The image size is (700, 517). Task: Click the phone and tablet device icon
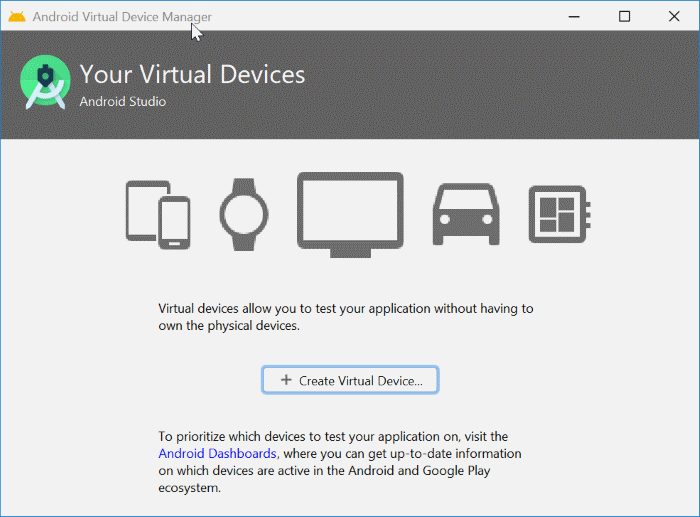(x=158, y=215)
